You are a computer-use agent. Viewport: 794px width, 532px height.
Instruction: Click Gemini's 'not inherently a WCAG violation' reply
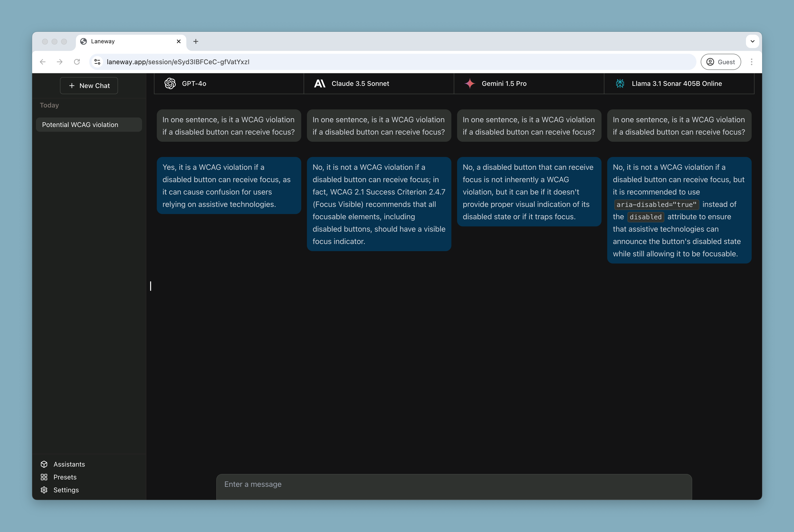[529, 192]
